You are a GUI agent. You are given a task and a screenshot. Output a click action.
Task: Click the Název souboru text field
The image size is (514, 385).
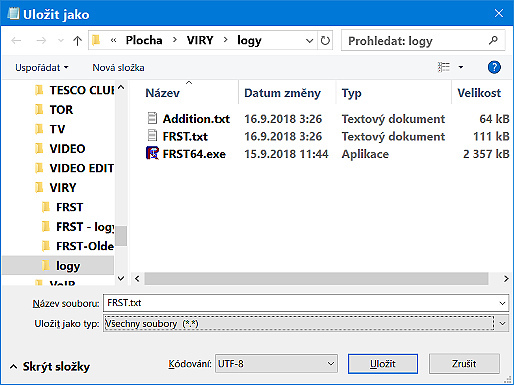(300, 303)
